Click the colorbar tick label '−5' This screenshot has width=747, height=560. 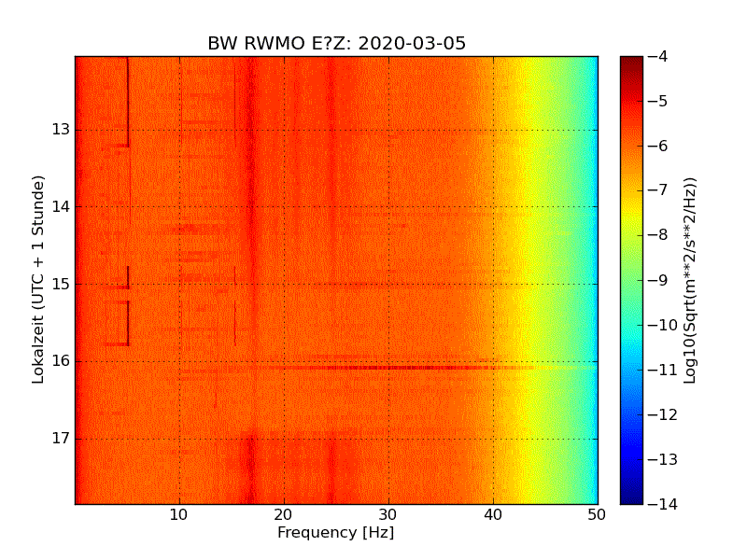pos(658,101)
